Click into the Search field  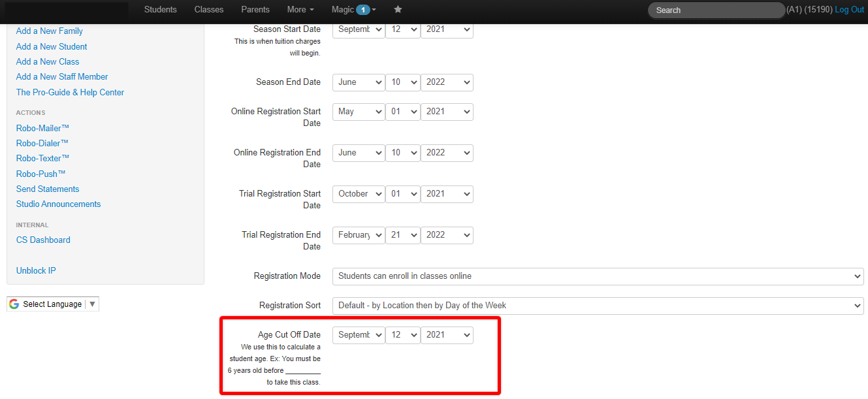pos(716,10)
